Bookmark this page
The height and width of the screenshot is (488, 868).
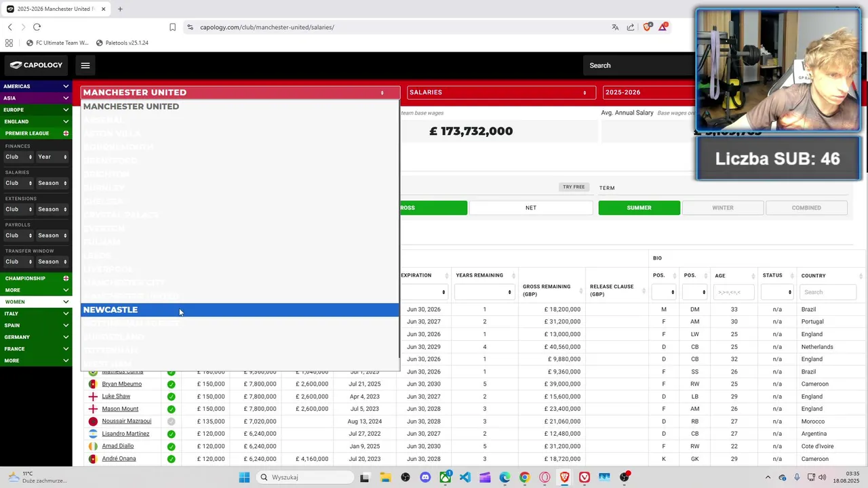pos(172,27)
